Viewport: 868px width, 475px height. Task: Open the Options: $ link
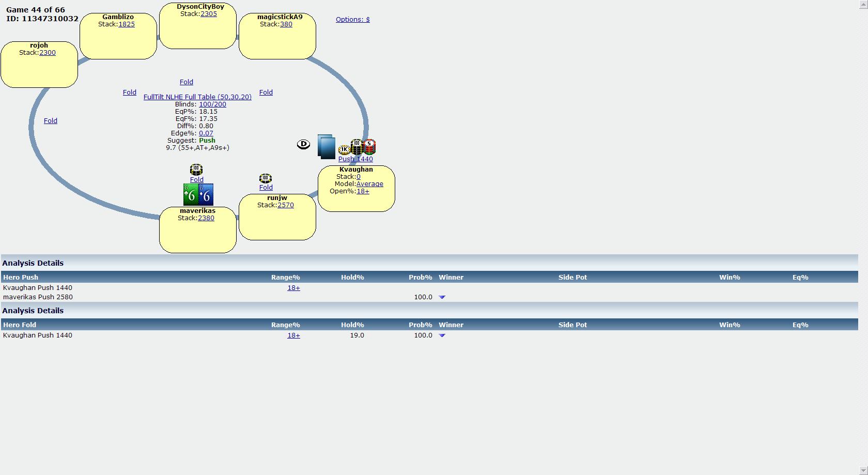[352, 20]
